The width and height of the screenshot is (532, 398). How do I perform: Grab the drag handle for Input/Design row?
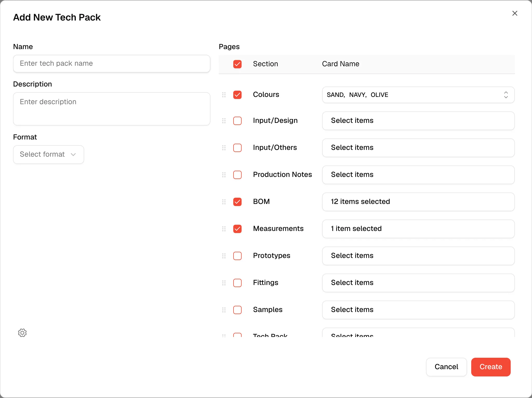click(x=224, y=121)
